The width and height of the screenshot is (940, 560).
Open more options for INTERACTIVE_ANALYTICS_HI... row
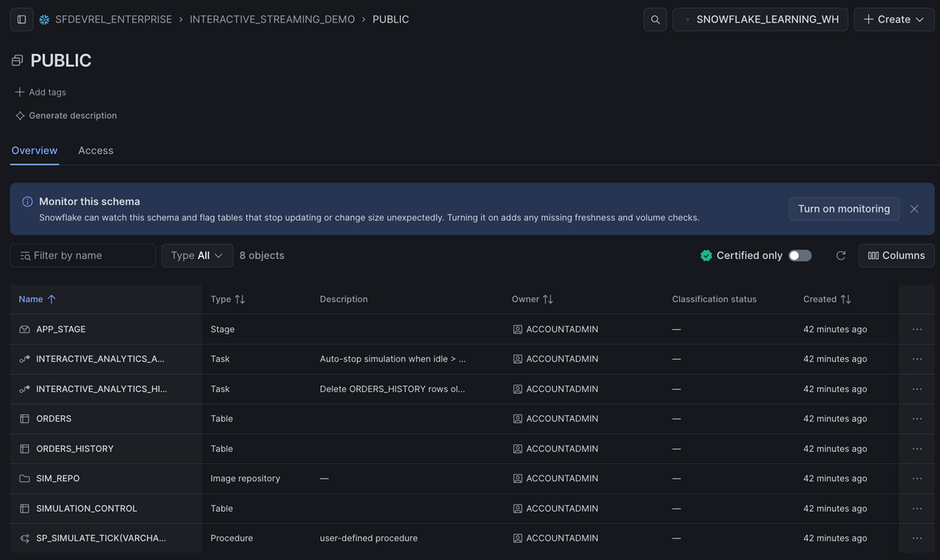coord(917,389)
